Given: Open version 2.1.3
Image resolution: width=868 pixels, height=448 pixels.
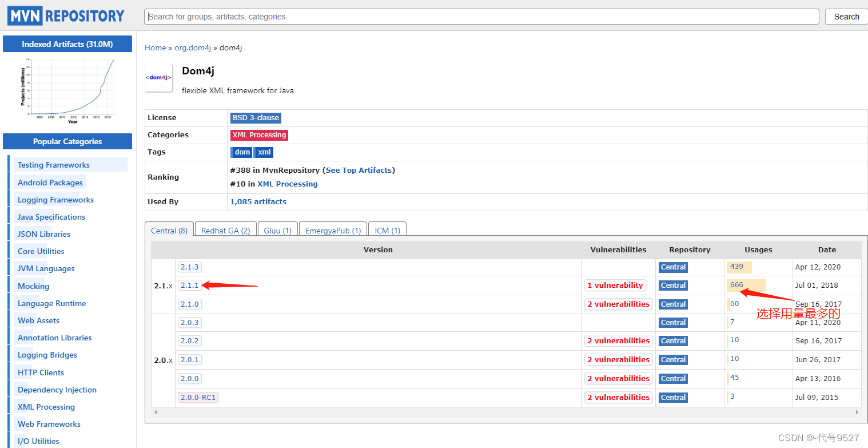Looking at the screenshot, I should (190, 267).
